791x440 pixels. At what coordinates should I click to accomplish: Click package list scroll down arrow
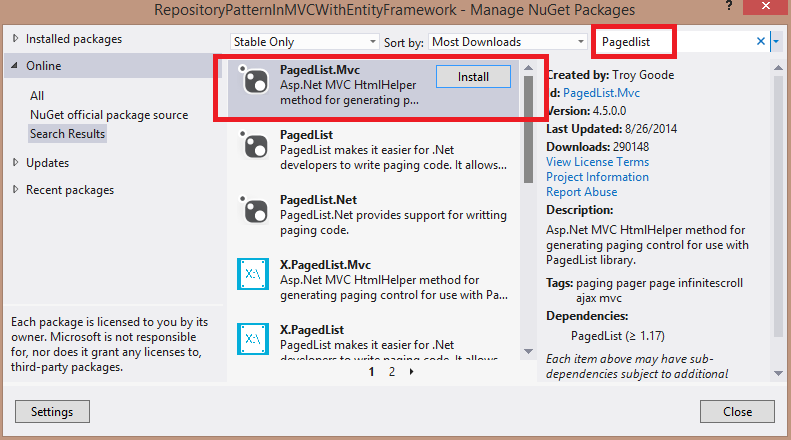pos(528,351)
